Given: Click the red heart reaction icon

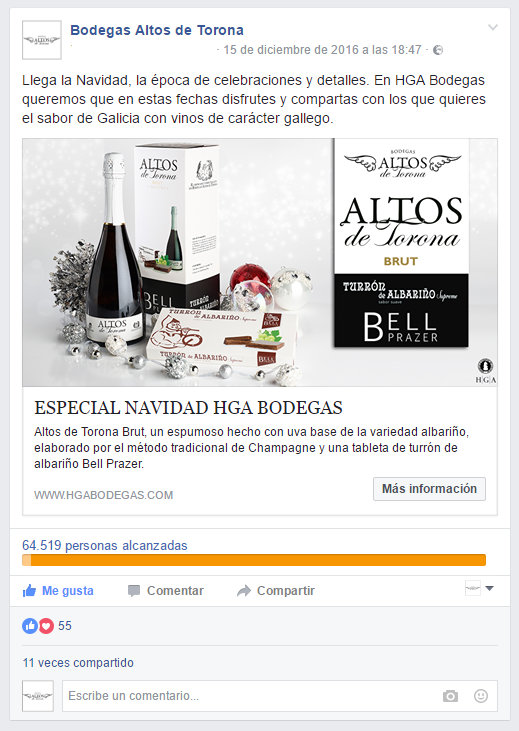Looking at the screenshot, I should [46, 626].
